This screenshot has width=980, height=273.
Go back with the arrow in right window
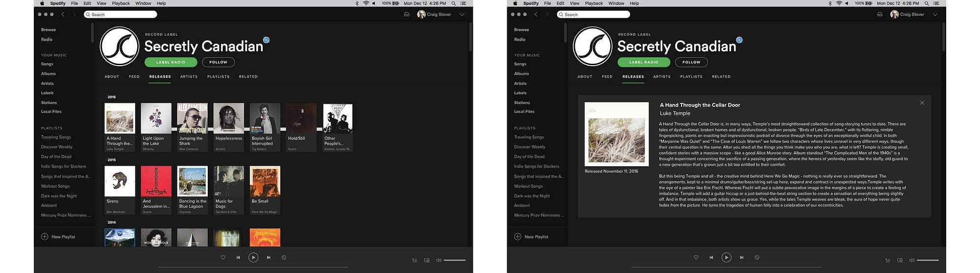point(536,14)
